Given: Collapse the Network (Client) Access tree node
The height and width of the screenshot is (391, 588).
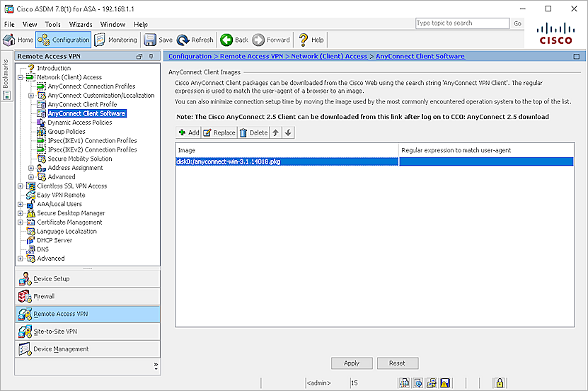Looking at the screenshot, I should (x=21, y=77).
